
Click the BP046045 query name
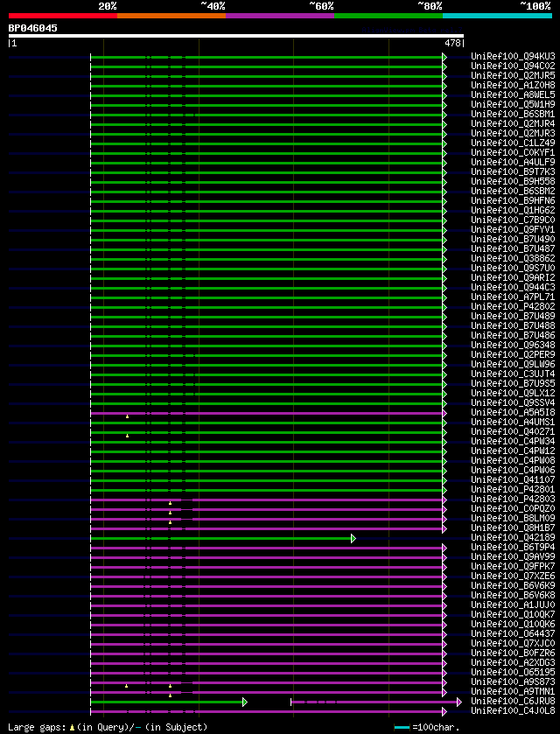[32, 28]
